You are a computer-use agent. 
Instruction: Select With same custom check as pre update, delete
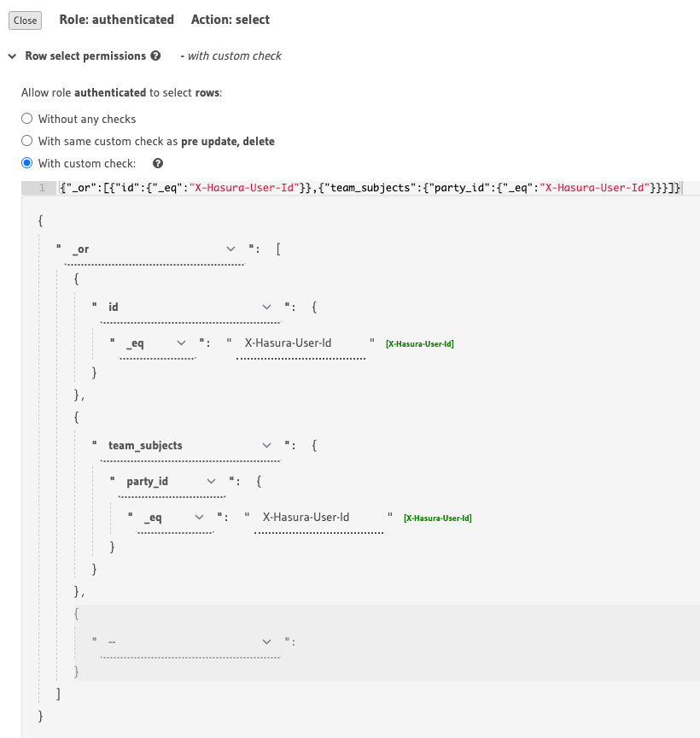(27, 141)
